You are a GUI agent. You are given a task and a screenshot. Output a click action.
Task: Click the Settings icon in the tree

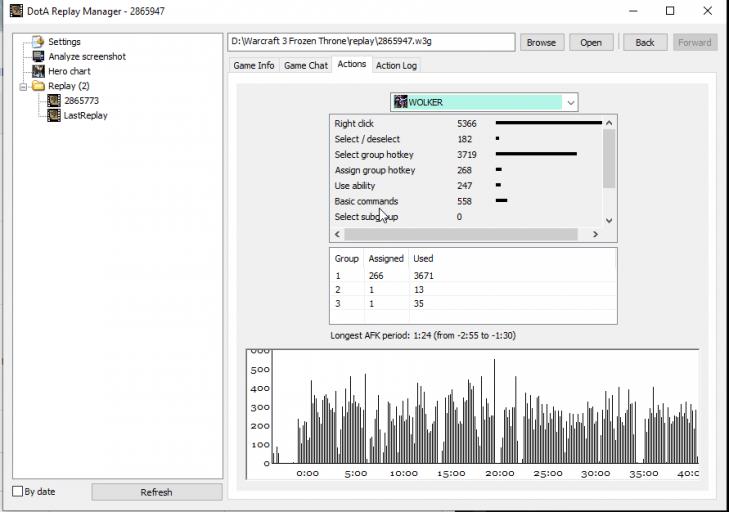38,42
